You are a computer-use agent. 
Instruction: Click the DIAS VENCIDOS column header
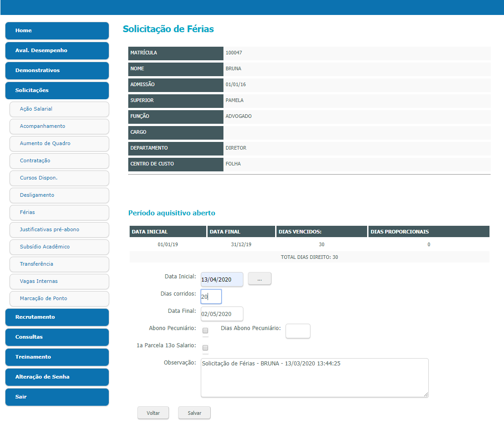pos(321,231)
